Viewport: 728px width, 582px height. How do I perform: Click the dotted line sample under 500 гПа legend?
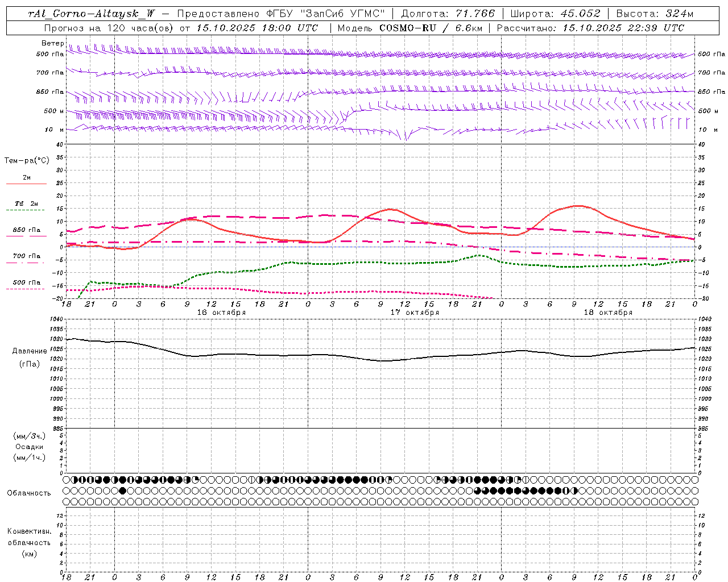[x=26, y=289]
